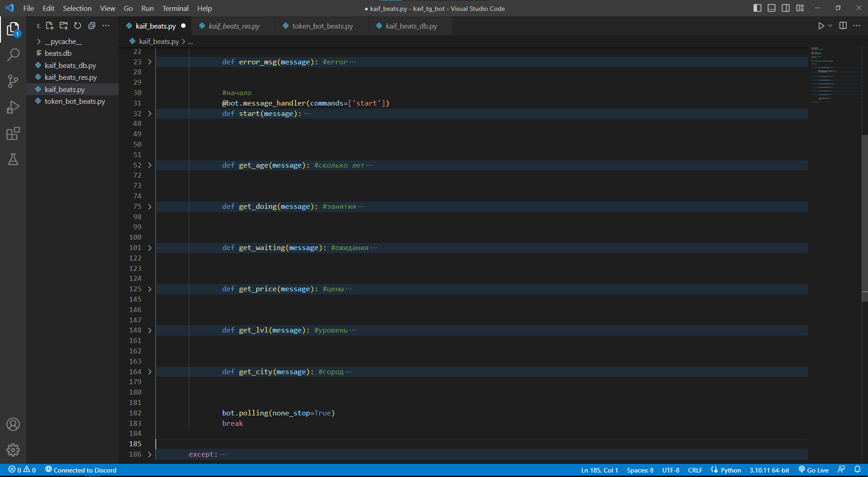This screenshot has width=868, height=477.
Task: Toggle Primary Side Bar visibility
Action: 757,8
